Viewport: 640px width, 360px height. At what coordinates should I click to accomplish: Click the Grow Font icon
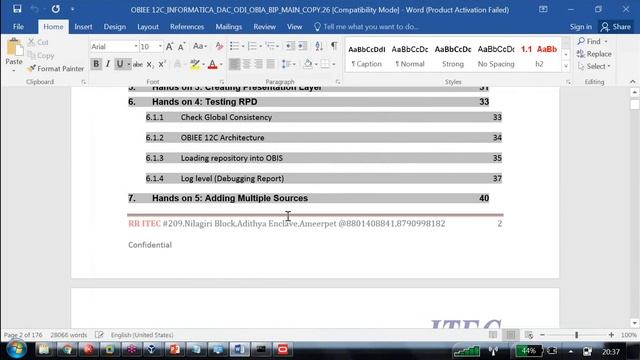(169, 47)
